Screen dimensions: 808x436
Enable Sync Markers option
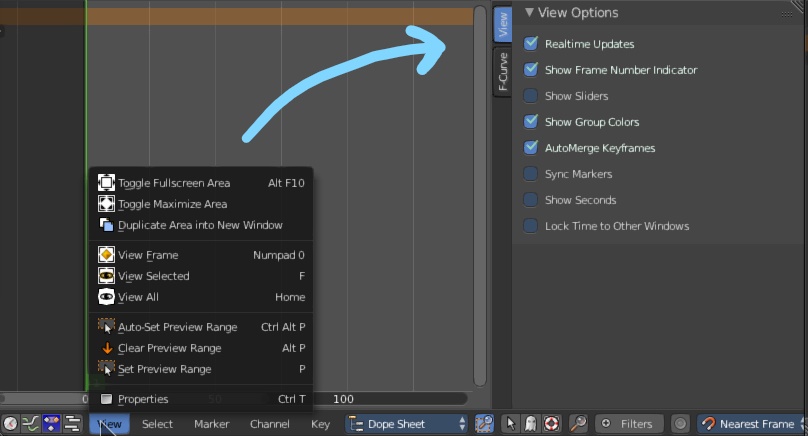(x=530, y=173)
